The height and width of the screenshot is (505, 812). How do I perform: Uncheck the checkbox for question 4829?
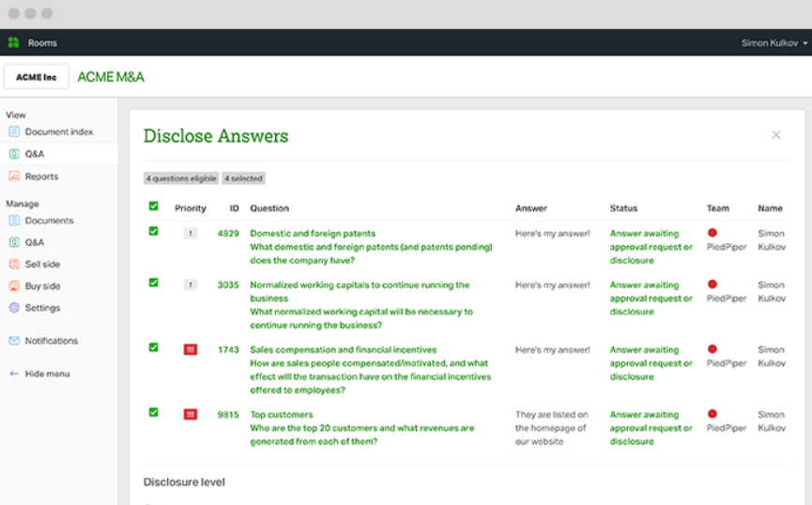click(154, 231)
